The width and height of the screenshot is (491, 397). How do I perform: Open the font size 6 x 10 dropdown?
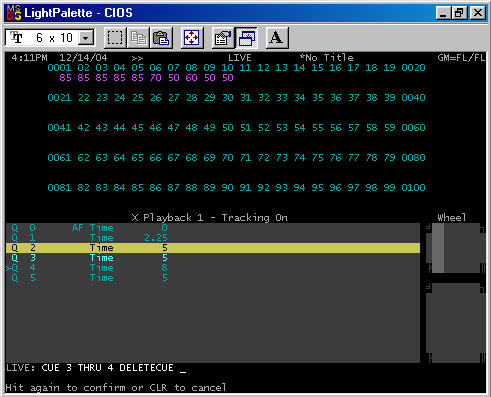tap(86, 38)
